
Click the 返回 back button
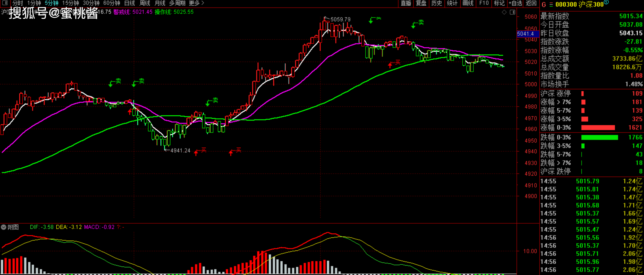click(531, 3)
